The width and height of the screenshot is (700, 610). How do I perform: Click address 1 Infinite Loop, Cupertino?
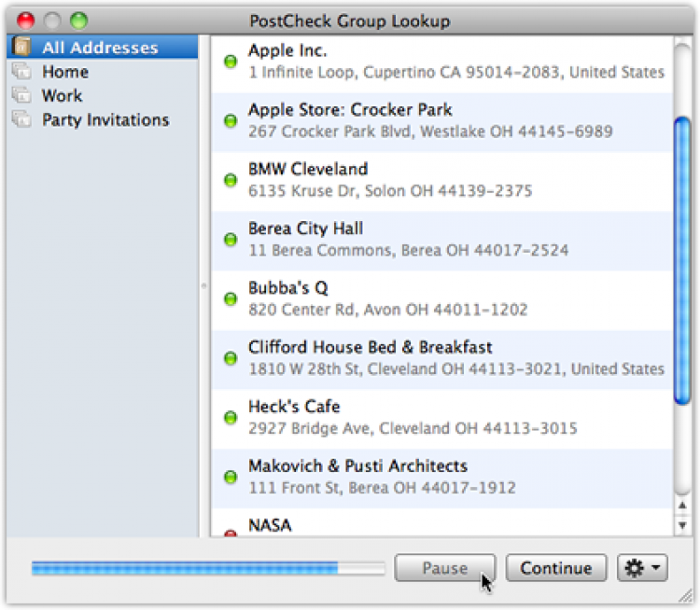pyautogui.click(x=456, y=73)
